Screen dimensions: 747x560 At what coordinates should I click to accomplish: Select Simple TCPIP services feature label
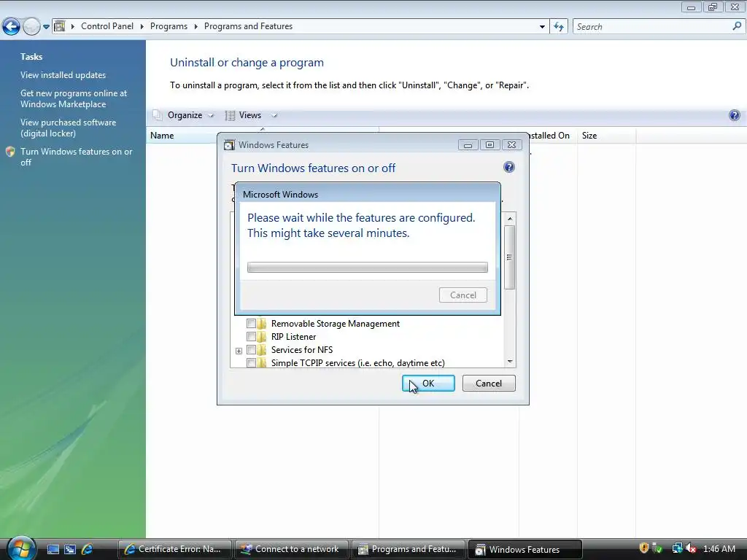pyautogui.click(x=357, y=363)
